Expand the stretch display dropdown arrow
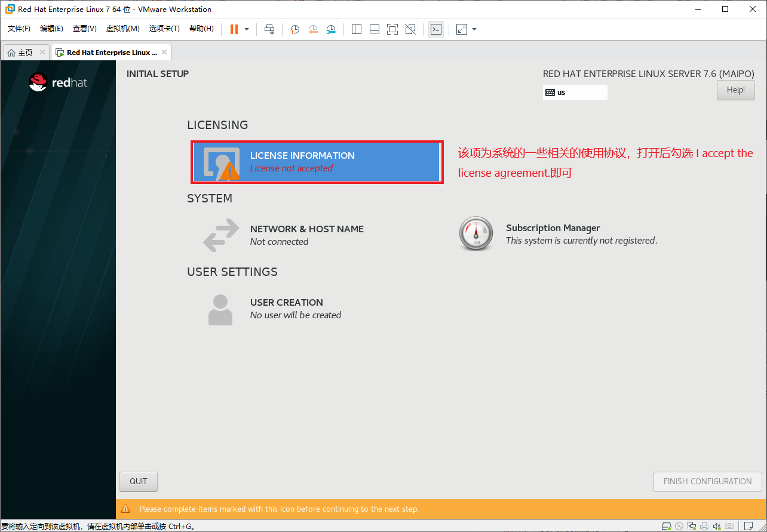The image size is (767, 532). 474,29
